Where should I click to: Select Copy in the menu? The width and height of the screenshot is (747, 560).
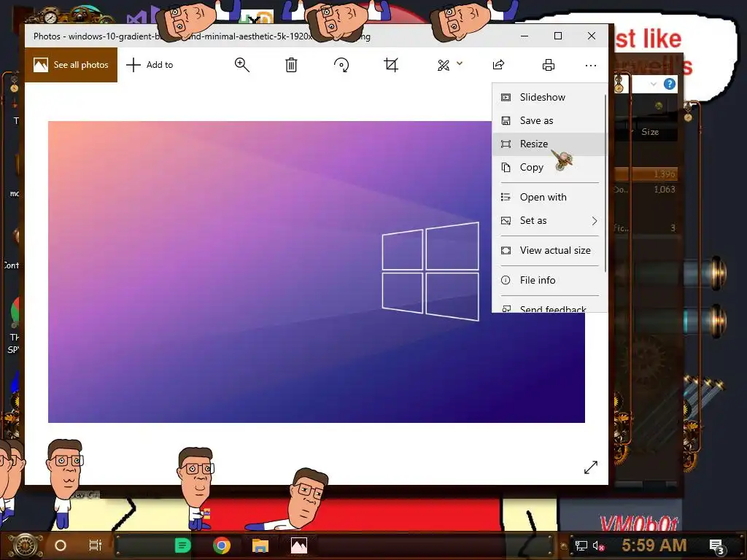549,167
